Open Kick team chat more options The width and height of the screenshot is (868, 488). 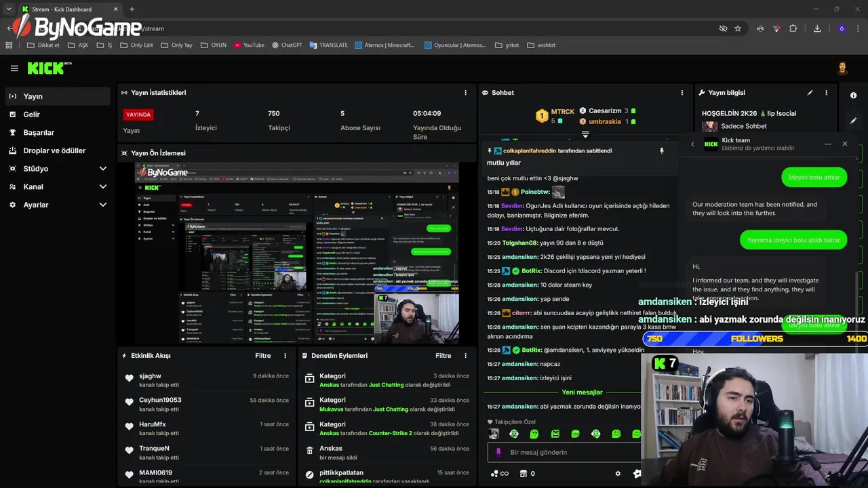coord(828,144)
